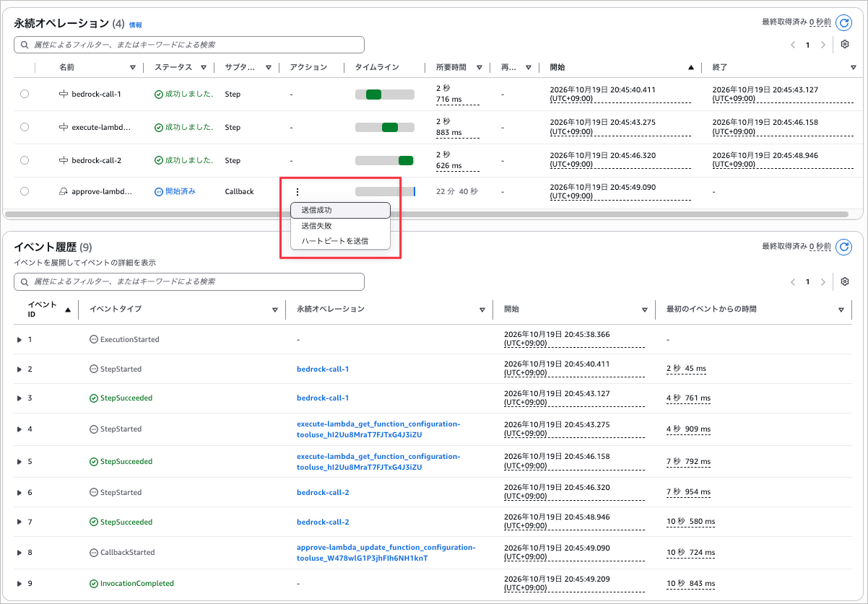Select the bedrock-call-1 operation radio button

coord(25,94)
